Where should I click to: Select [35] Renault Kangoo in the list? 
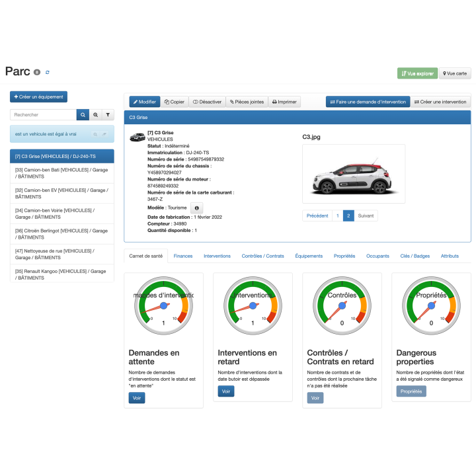tap(62, 274)
